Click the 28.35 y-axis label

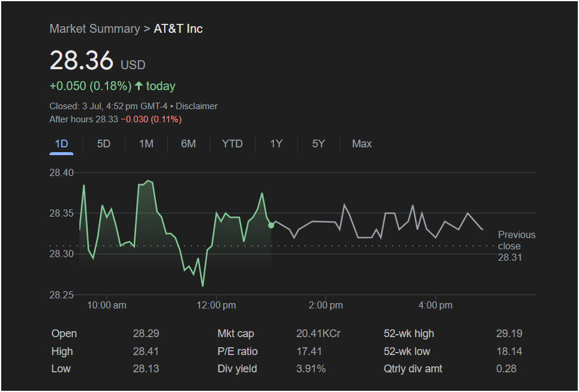pos(61,214)
